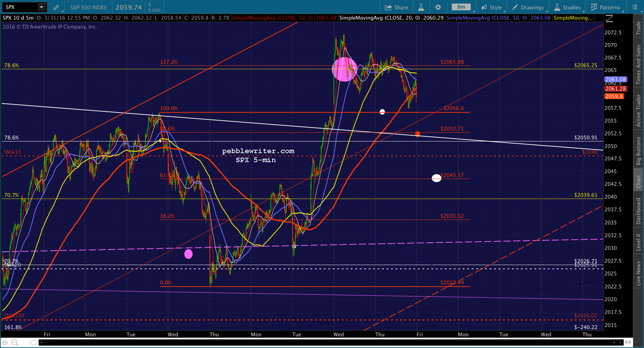Click the $2065.25 yellow level label
This screenshot has width=644, height=348.
pos(586,65)
